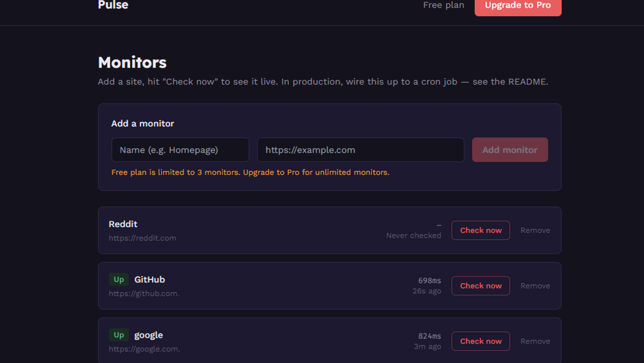Remove the google monitor
The height and width of the screenshot is (363, 644).
pos(535,341)
